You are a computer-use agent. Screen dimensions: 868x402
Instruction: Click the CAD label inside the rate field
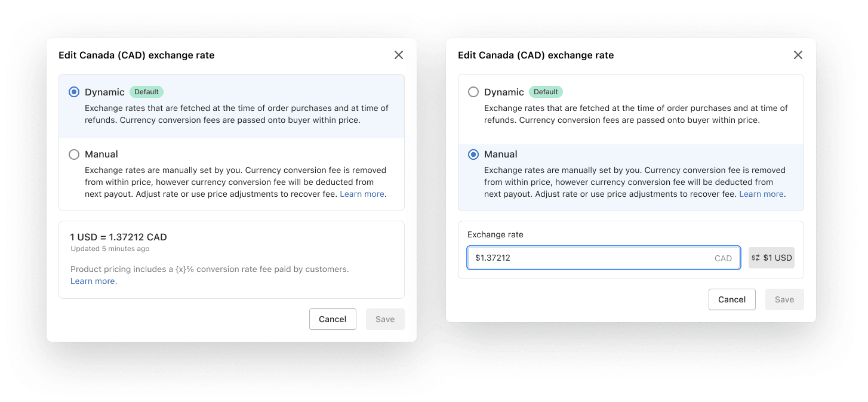coord(724,258)
